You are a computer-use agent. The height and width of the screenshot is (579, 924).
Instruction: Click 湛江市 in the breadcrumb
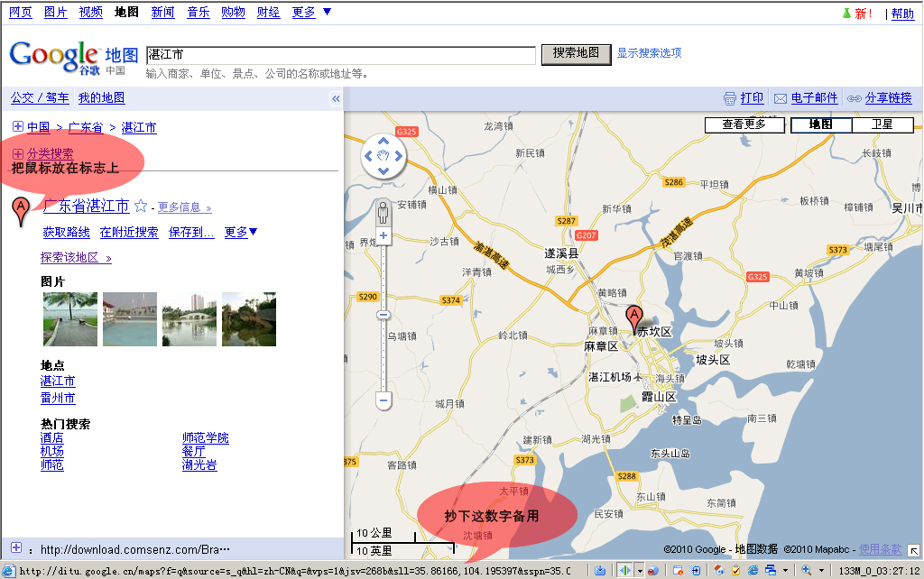coord(138,127)
